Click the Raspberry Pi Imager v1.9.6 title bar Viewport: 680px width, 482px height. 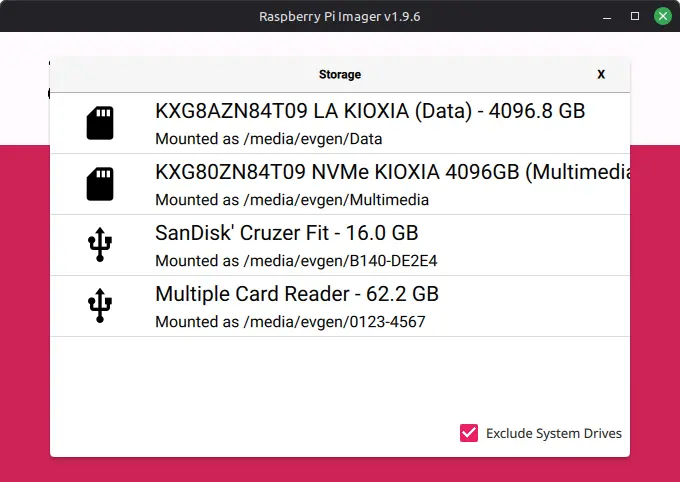339,16
